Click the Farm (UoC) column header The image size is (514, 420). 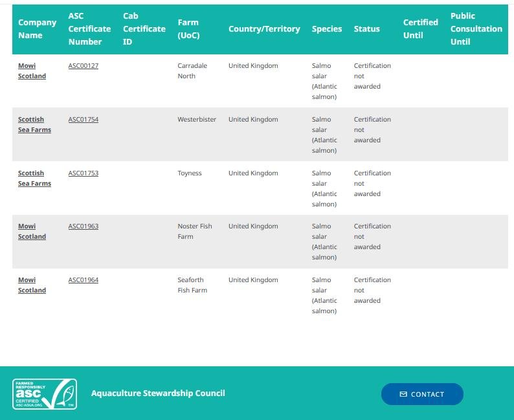(188, 29)
